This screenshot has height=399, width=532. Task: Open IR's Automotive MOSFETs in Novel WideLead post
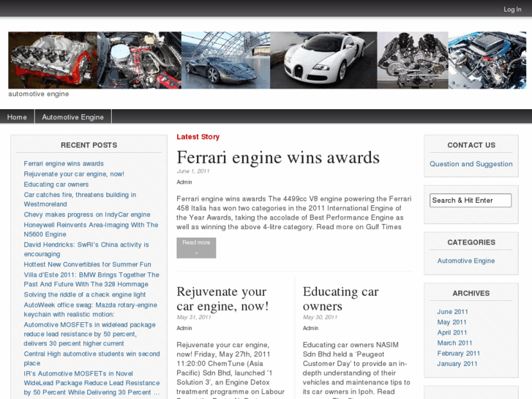click(x=91, y=383)
